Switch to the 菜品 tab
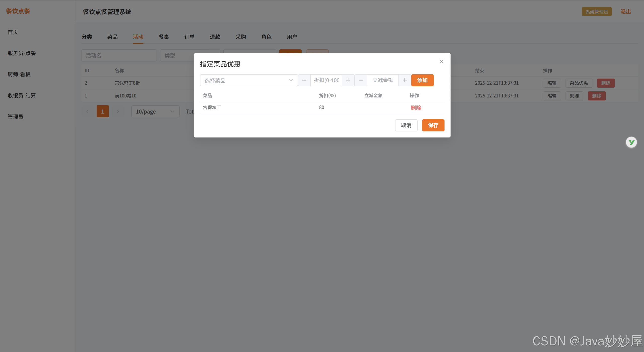 112,37
